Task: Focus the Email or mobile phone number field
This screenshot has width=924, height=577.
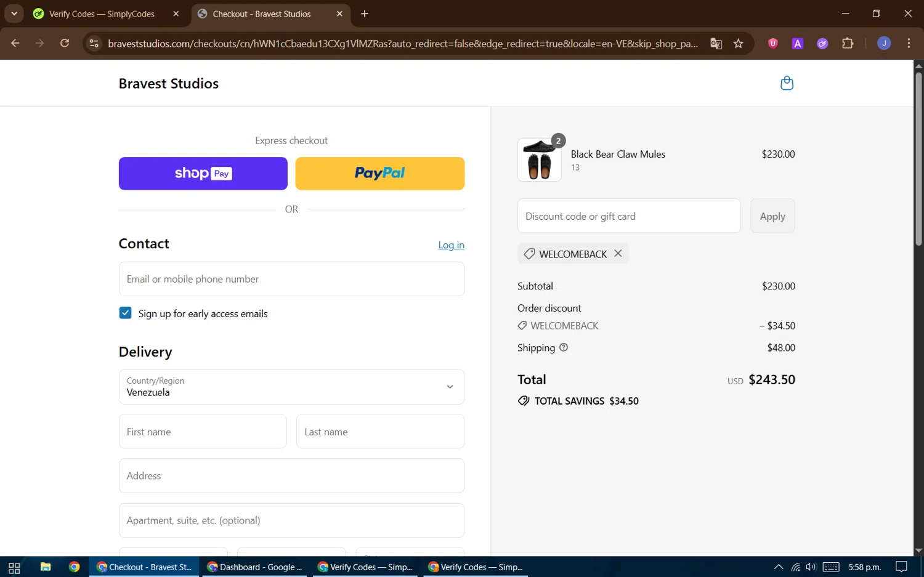Action: [291, 279]
